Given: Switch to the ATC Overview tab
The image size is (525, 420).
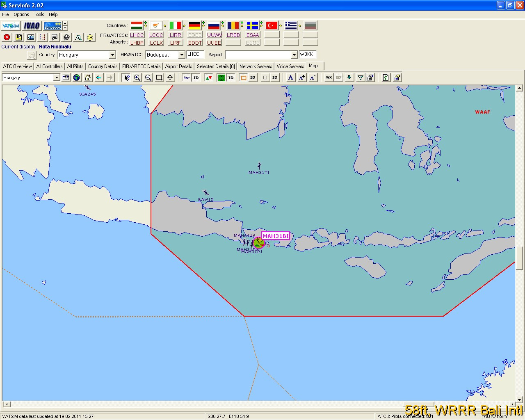Looking at the screenshot, I should pyautogui.click(x=17, y=66).
